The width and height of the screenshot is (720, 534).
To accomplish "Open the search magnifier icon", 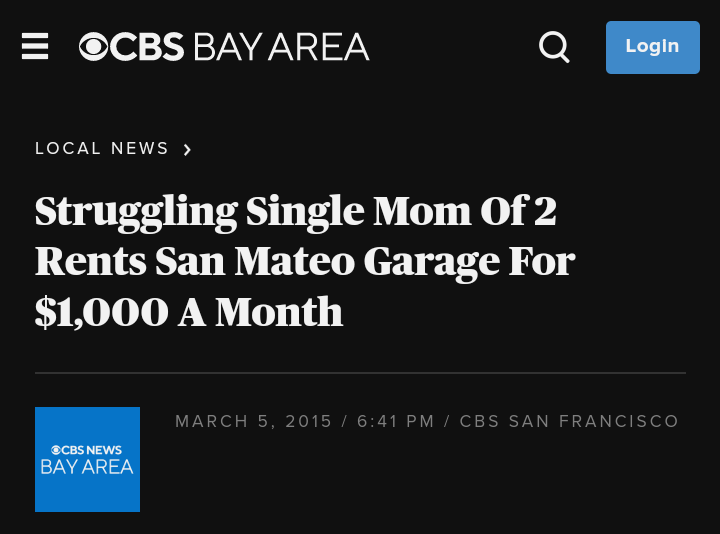I will (x=554, y=46).
